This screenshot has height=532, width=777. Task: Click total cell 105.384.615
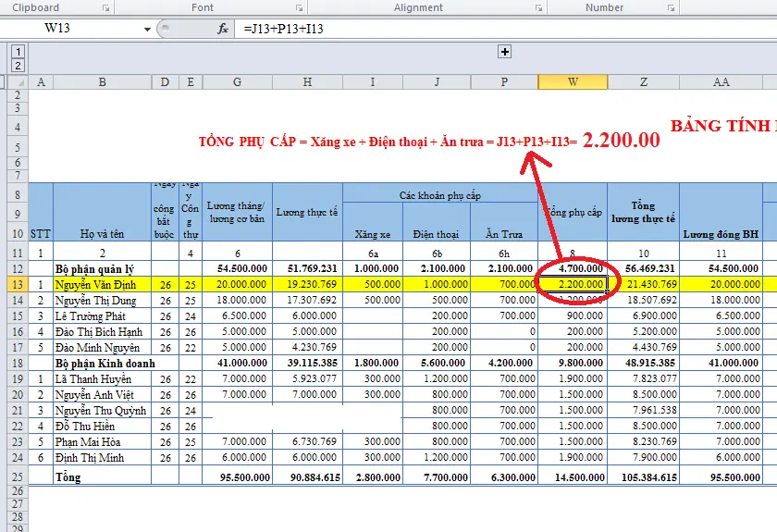click(643, 477)
